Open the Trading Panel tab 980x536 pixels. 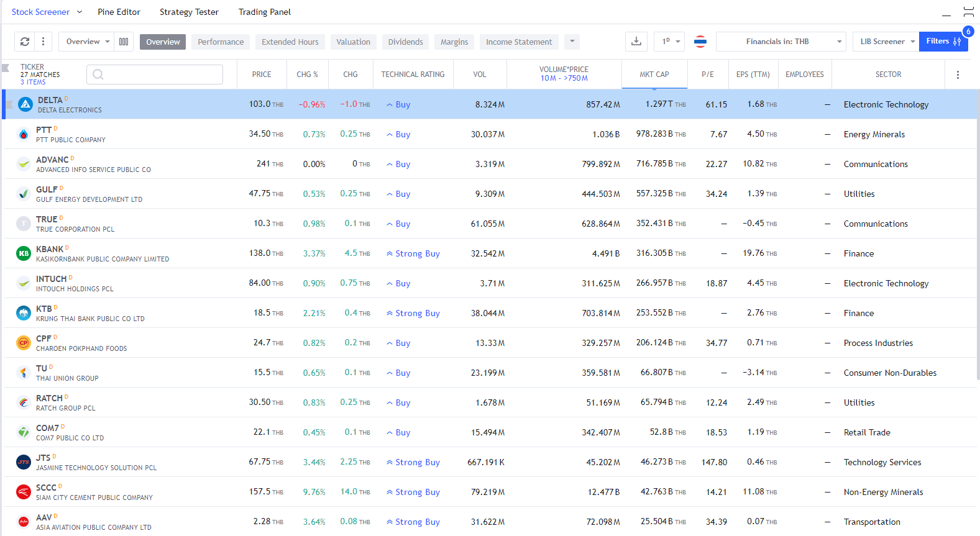coord(265,12)
